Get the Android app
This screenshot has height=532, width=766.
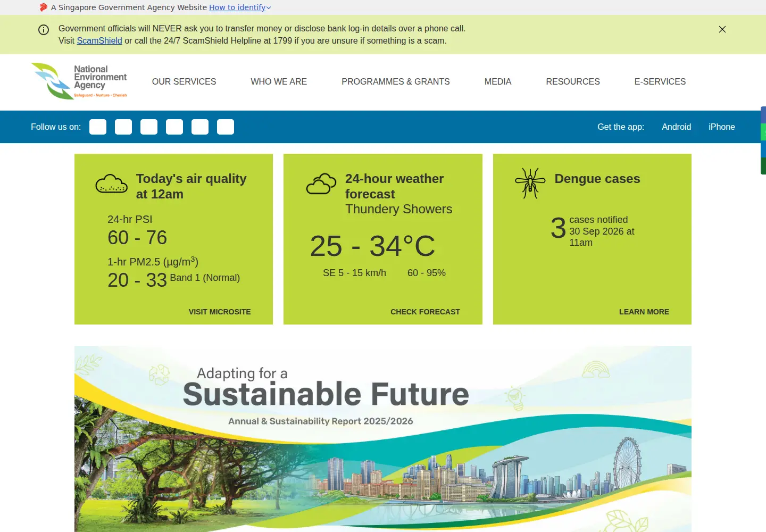[677, 127]
